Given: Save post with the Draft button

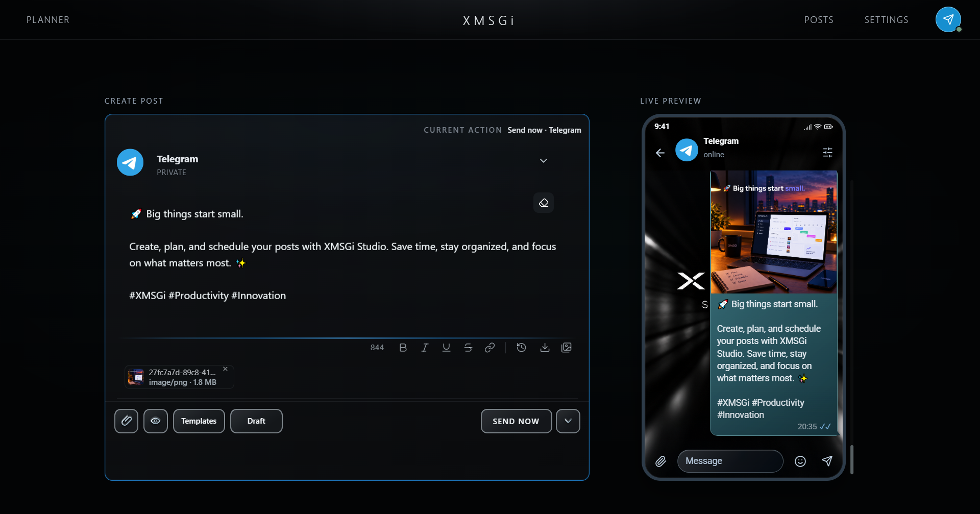Looking at the screenshot, I should tap(256, 421).
